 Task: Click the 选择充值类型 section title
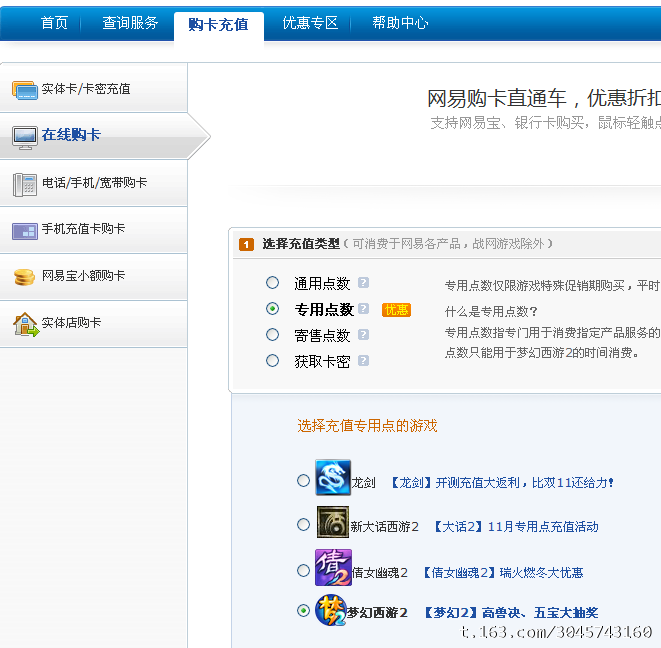[x=301, y=244]
